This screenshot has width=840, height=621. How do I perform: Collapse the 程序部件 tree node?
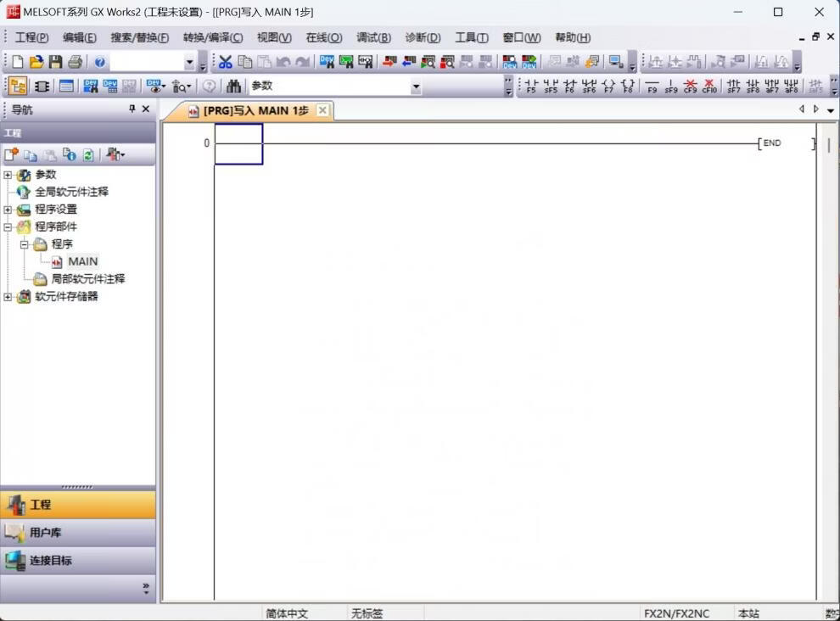pyautogui.click(x=8, y=227)
